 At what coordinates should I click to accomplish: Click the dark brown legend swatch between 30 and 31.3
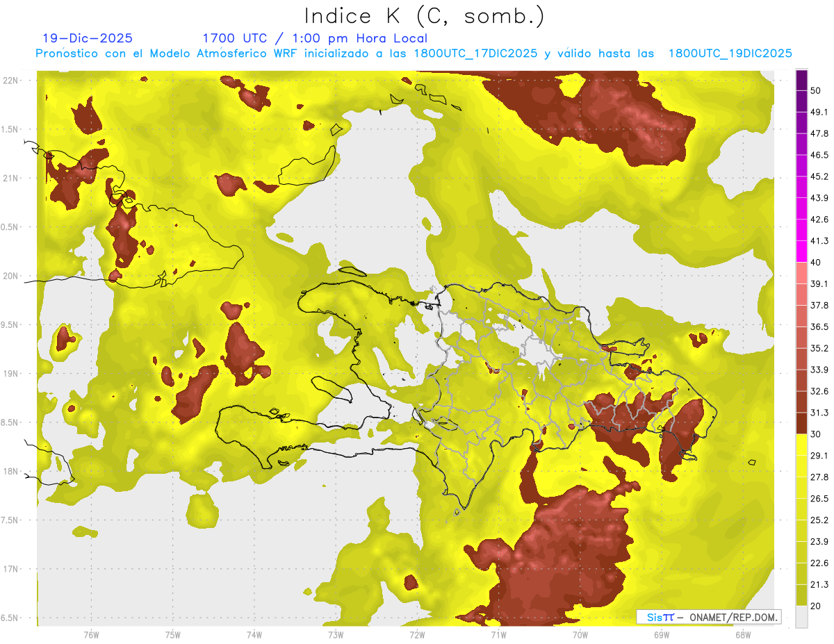tap(801, 424)
